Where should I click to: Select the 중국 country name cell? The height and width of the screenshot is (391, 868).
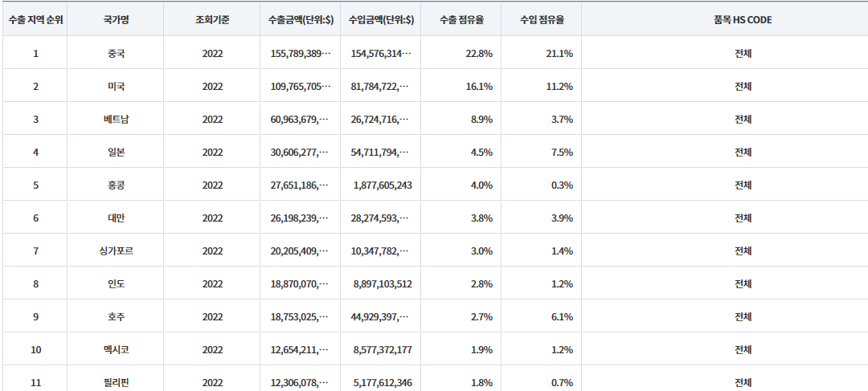tap(116, 54)
